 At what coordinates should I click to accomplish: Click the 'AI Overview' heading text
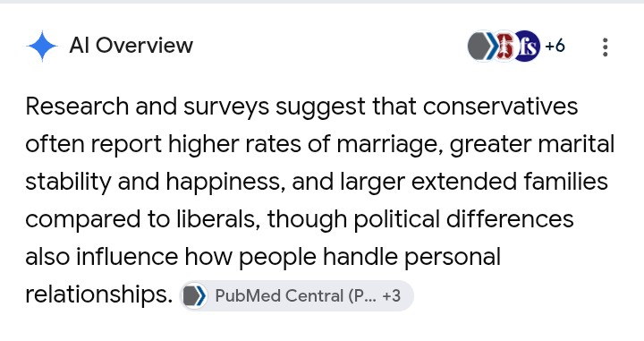pos(131,45)
